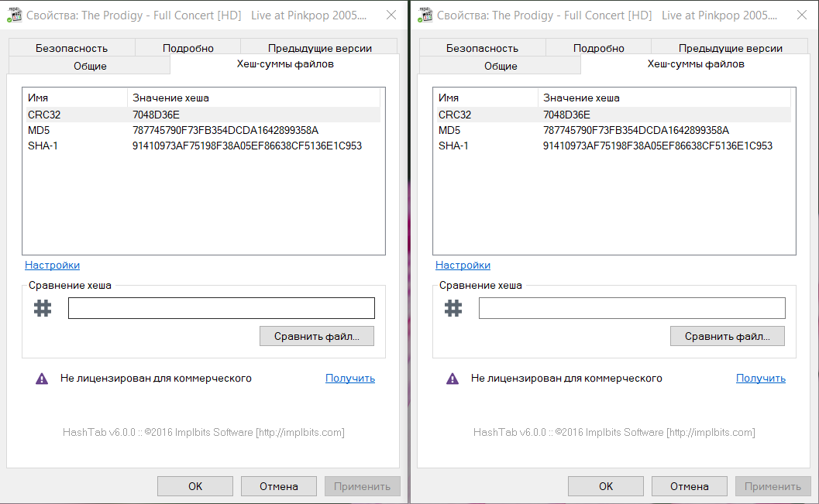Close the right properties window

[802, 15]
